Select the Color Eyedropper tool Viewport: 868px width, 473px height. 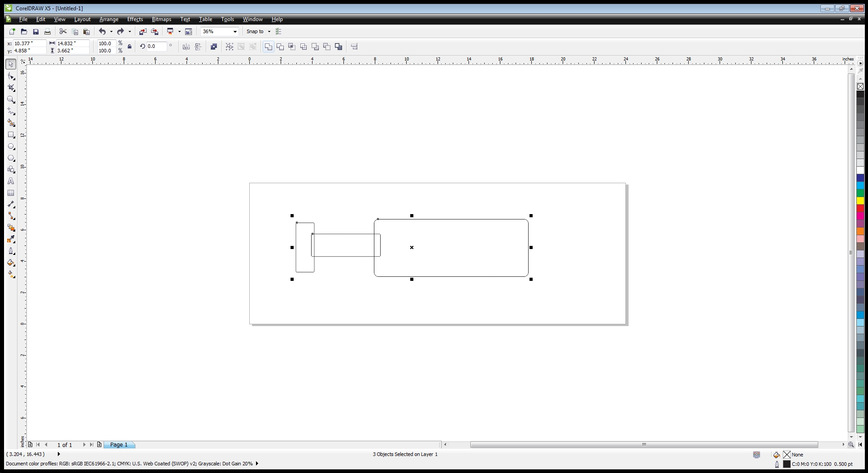(x=11, y=239)
